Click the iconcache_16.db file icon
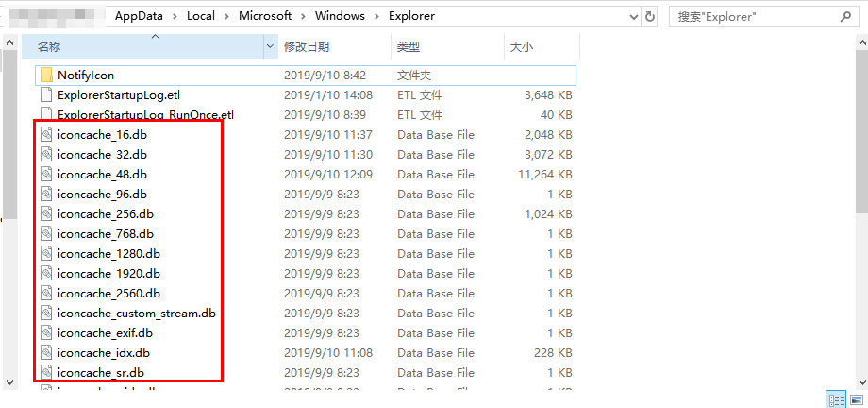The image size is (868, 408). 46,135
